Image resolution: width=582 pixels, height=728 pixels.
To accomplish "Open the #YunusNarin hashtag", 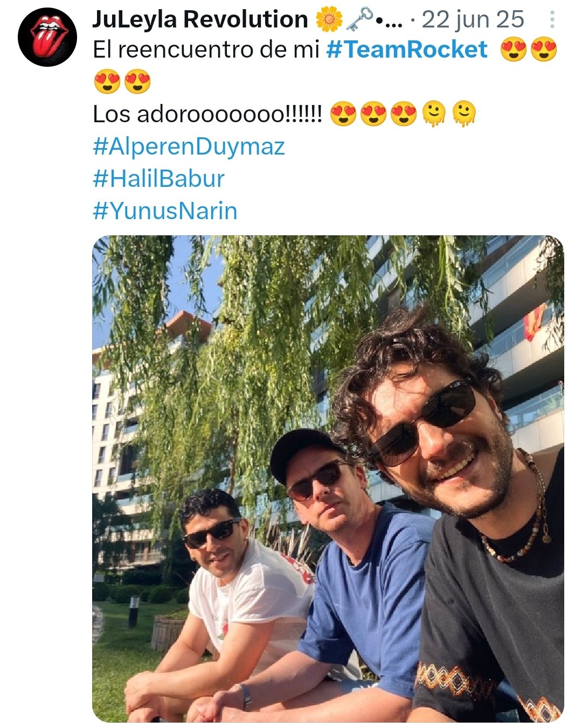I will [165, 211].
